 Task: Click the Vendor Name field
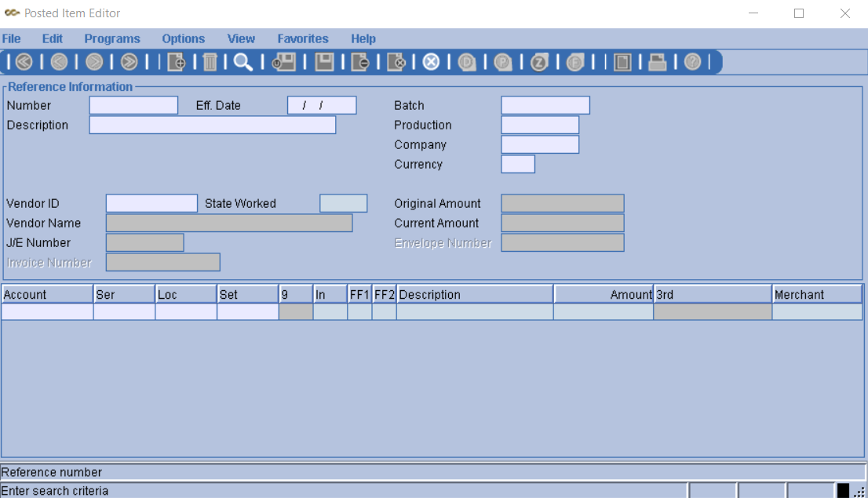(229, 223)
